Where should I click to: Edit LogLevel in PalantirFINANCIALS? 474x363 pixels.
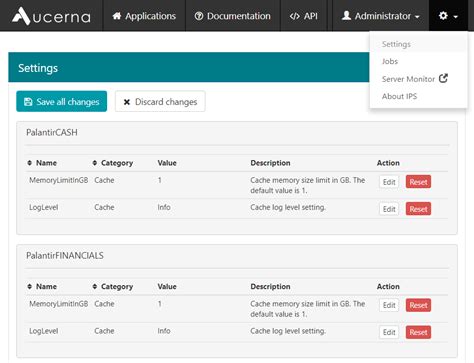(x=389, y=332)
